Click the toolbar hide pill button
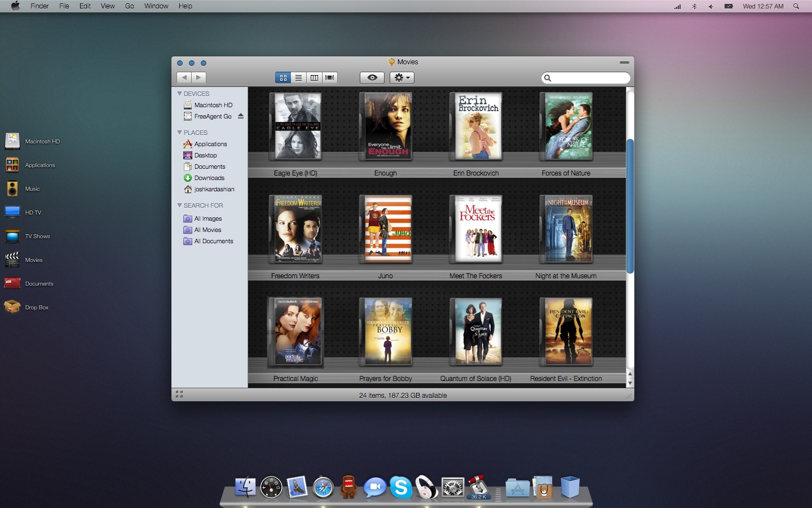 pyautogui.click(x=624, y=63)
